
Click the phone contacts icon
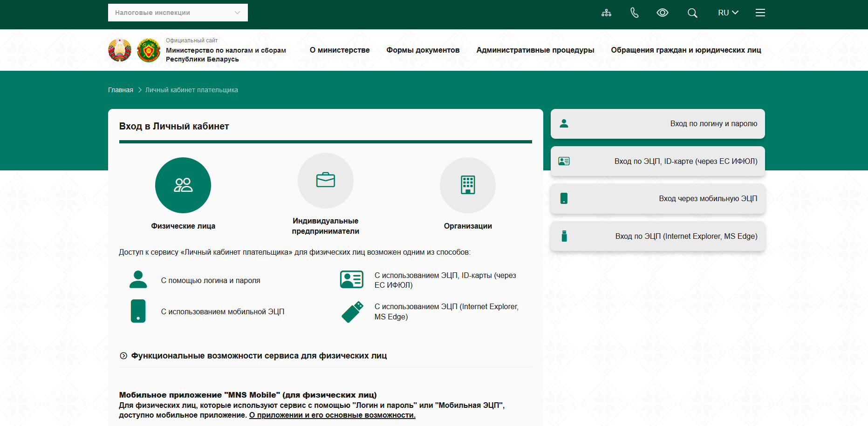coord(634,13)
